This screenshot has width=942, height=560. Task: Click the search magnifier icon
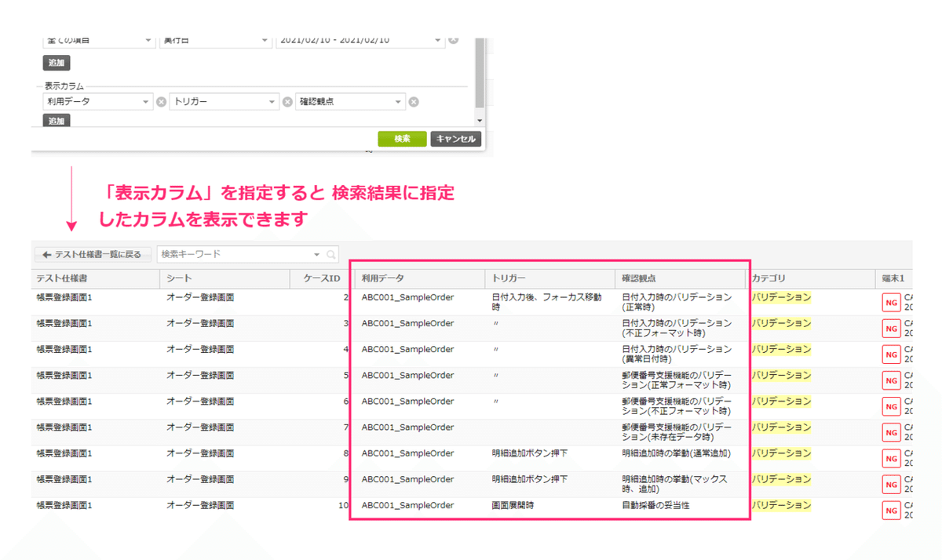(331, 254)
